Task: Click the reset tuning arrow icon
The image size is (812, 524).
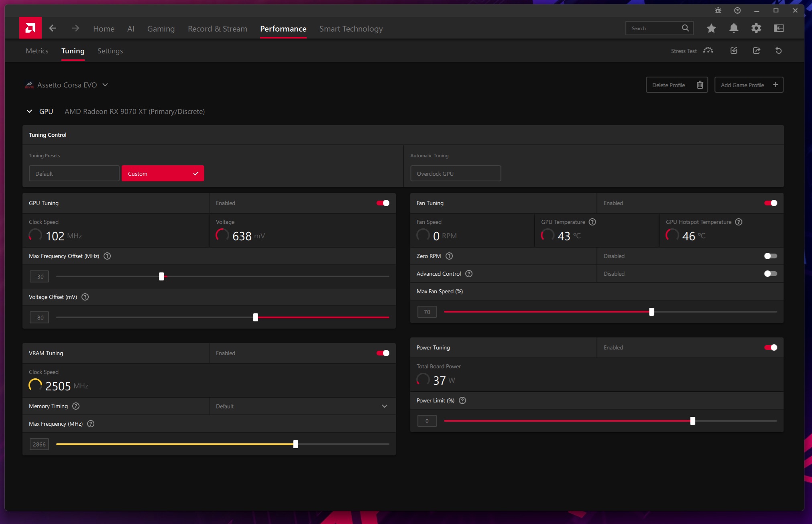Action: pyautogui.click(x=778, y=51)
